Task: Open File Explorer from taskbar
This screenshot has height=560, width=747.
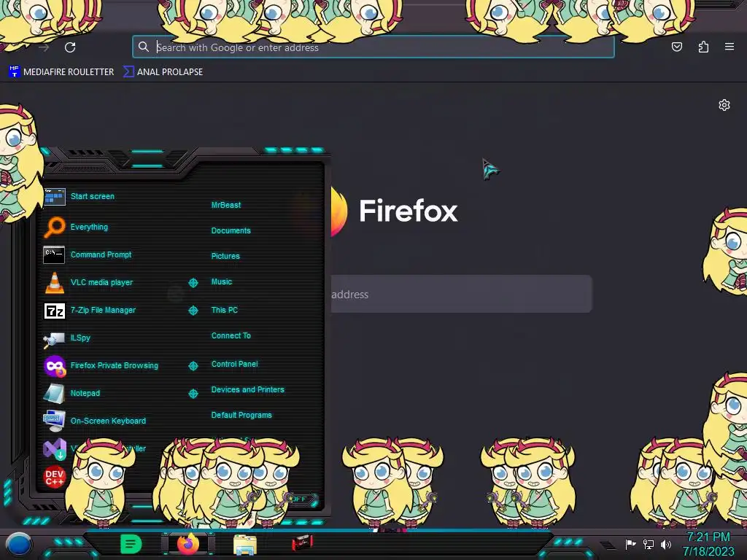Action: pyautogui.click(x=245, y=545)
